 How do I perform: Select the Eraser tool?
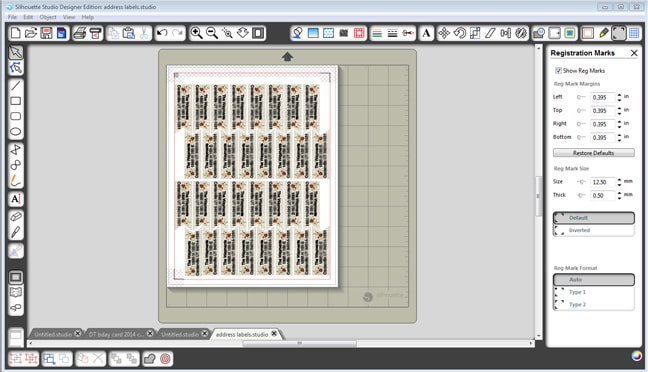click(16, 217)
